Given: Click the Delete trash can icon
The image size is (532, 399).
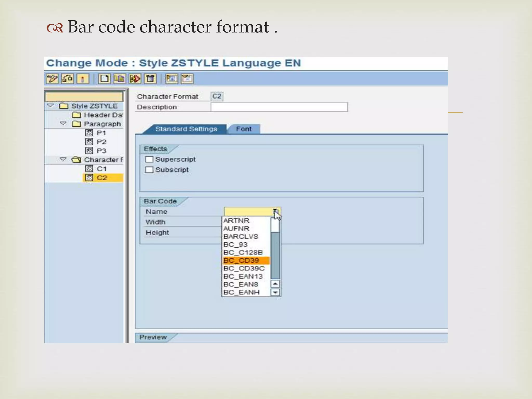Looking at the screenshot, I should pyautogui.click(x=150, y=78).
